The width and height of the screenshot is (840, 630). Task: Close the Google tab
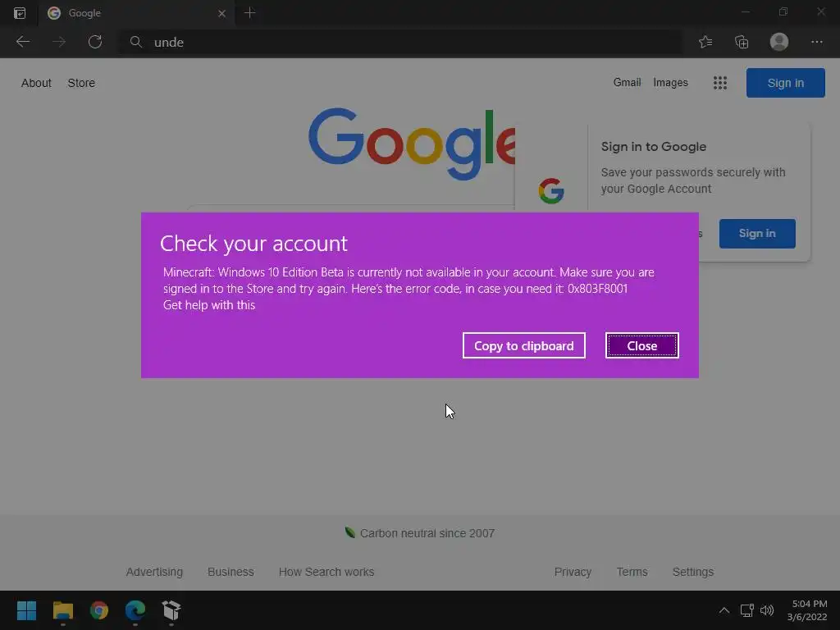click(x=221, y=13)
